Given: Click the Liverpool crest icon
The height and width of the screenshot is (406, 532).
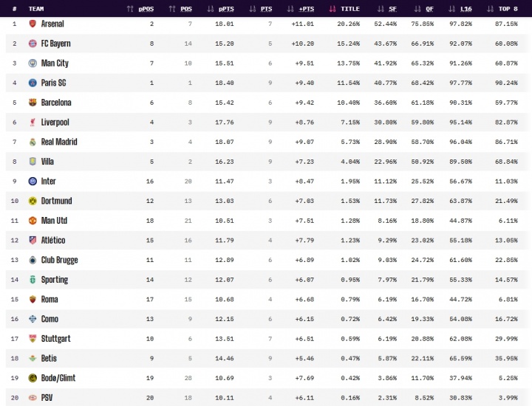Looking at the screenshot, I should point(33,122).
